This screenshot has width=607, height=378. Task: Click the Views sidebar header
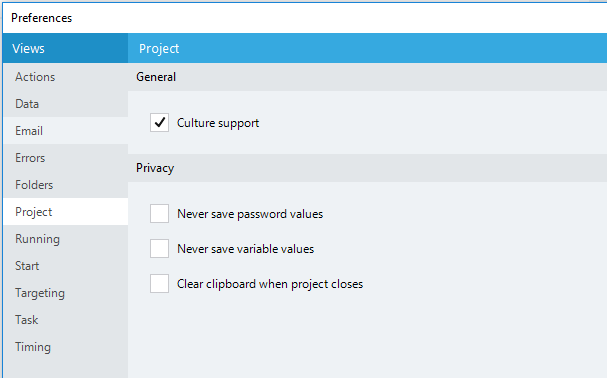pos(65,48)
